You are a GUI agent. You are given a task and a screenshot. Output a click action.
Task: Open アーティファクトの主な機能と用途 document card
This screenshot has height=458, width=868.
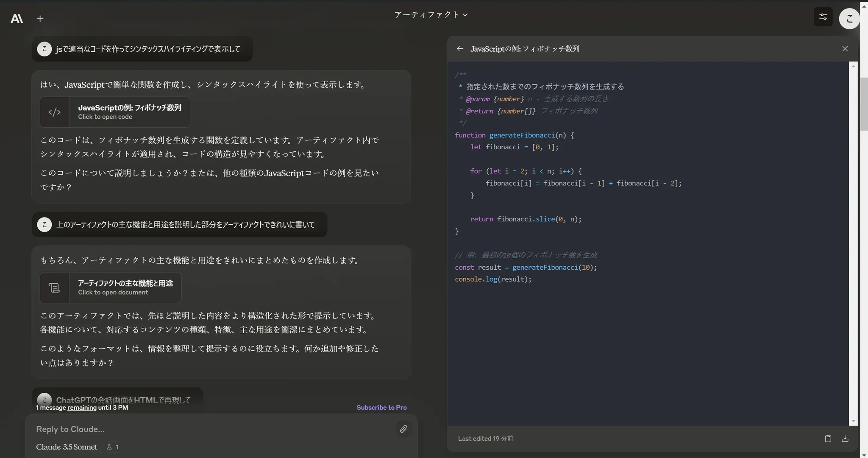[111, 288]
